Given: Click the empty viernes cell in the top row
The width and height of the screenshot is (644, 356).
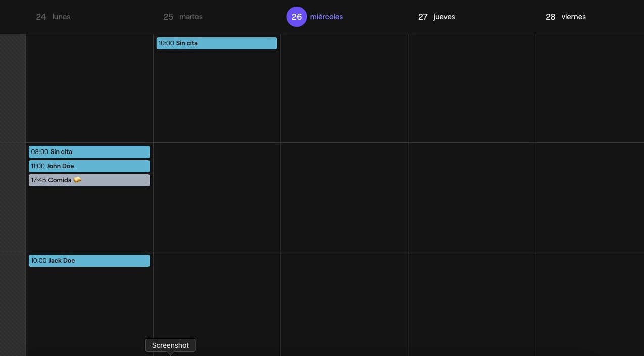Looking at the screenshot, I should [589, 88].
